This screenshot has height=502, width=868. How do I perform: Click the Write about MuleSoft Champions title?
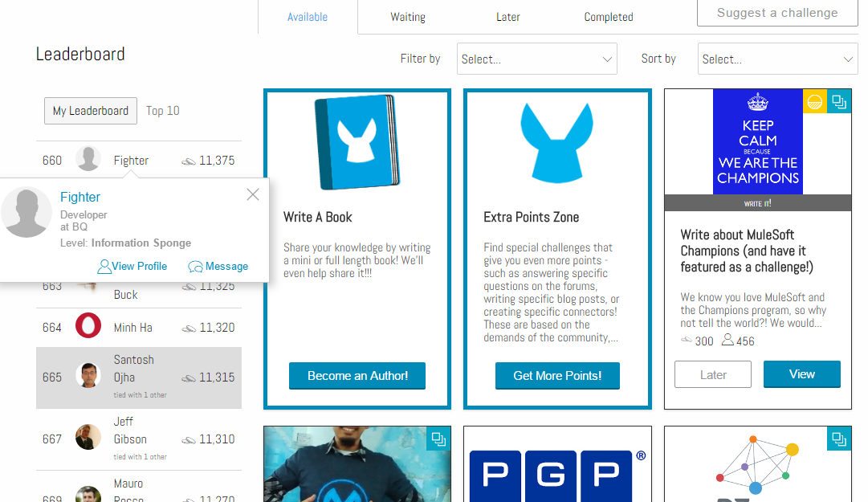click(747, 251)
